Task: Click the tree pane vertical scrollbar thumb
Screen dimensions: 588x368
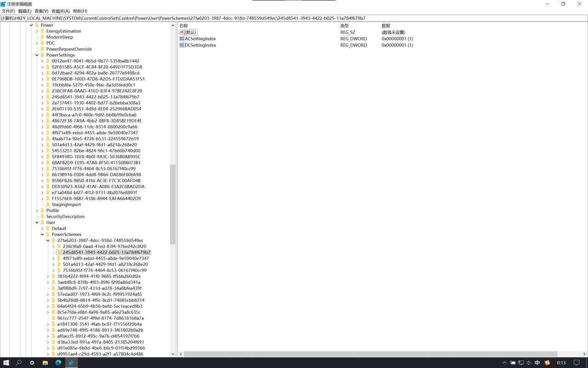Action: point(173,205)
